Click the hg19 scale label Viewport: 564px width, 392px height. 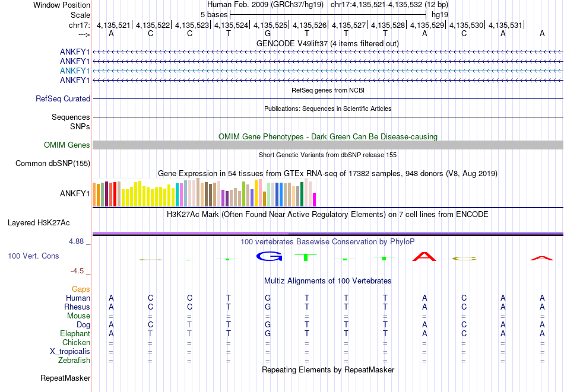click(x=440, y=15)
